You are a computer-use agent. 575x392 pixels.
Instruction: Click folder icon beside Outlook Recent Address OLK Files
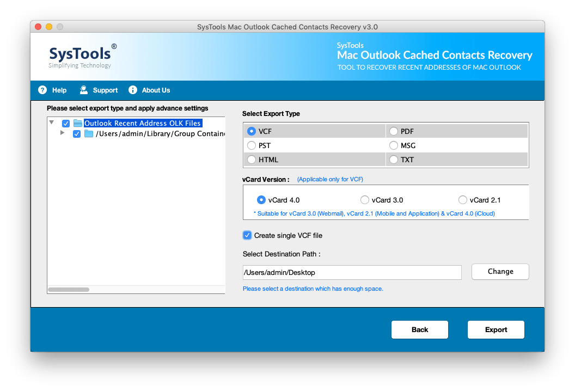[78, 123]
